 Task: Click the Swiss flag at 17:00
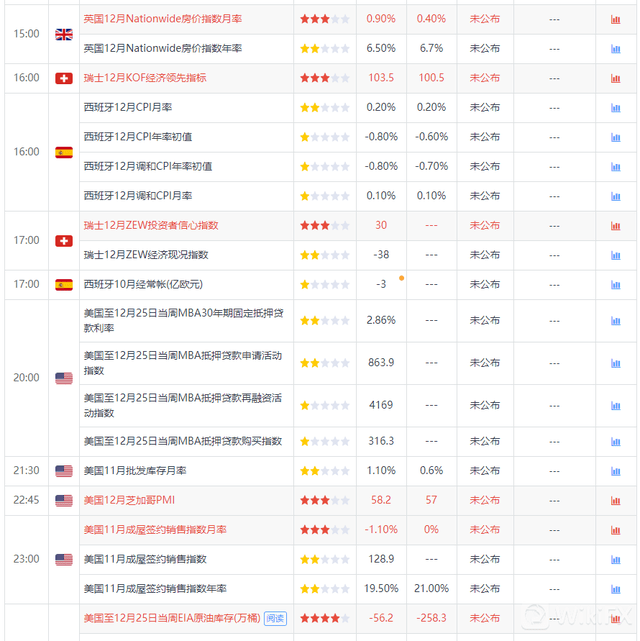coord(64,241)
